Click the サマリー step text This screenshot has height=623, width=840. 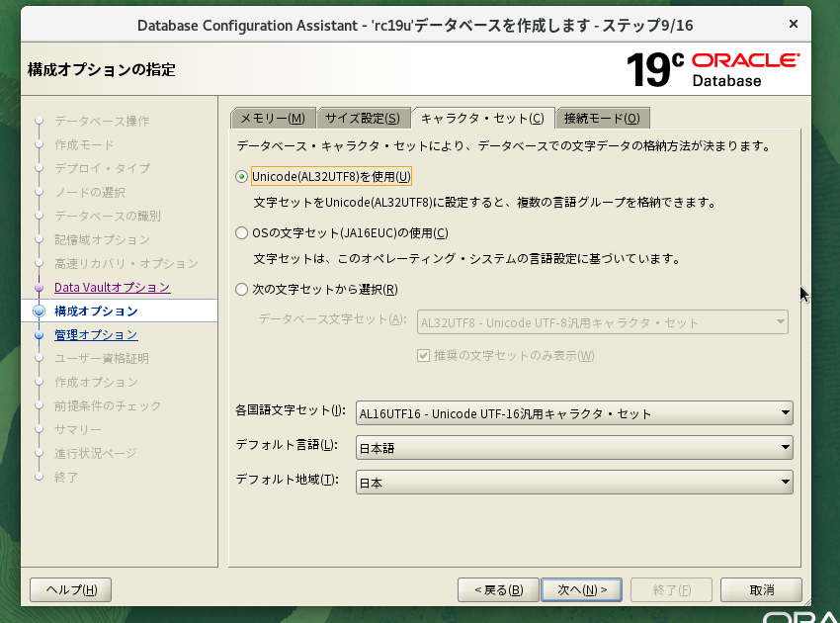coord(78,430)
